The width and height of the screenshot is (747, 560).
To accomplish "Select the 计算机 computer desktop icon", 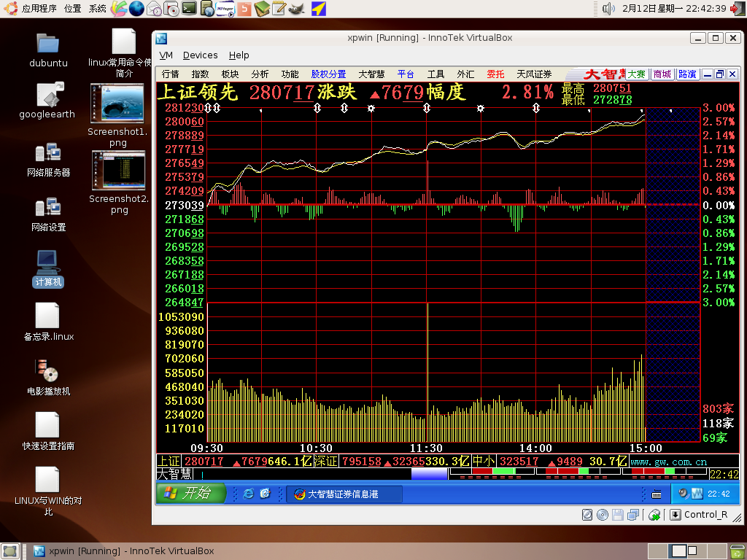I will [47, 268].
